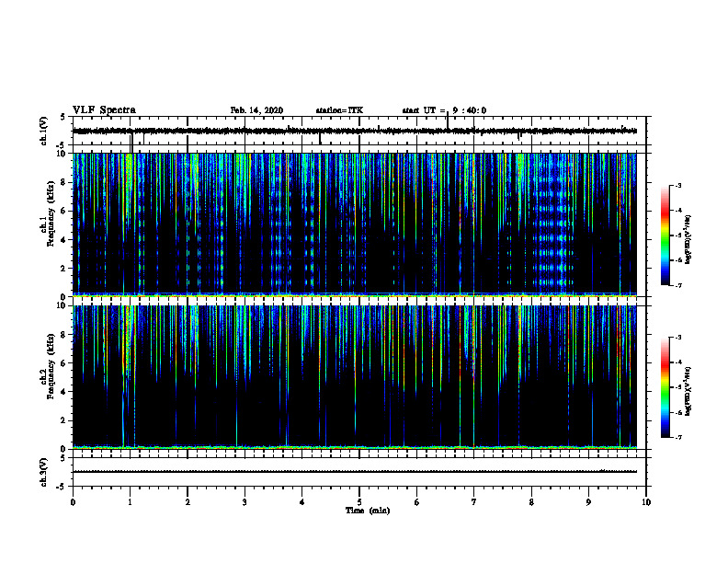Click the "8" kHz tick on ch.2 spectrogram

(64, 335)
